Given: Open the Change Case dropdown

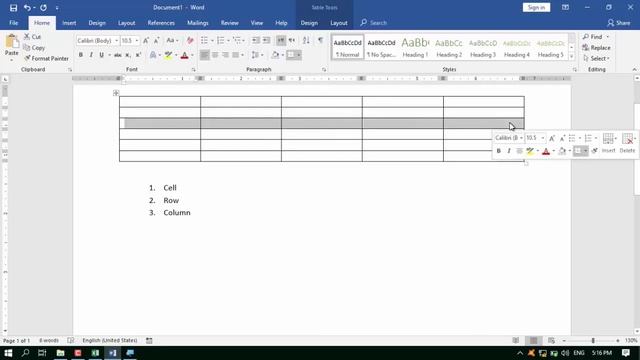Looking at the screenshot, I should [x=172, y=40].
